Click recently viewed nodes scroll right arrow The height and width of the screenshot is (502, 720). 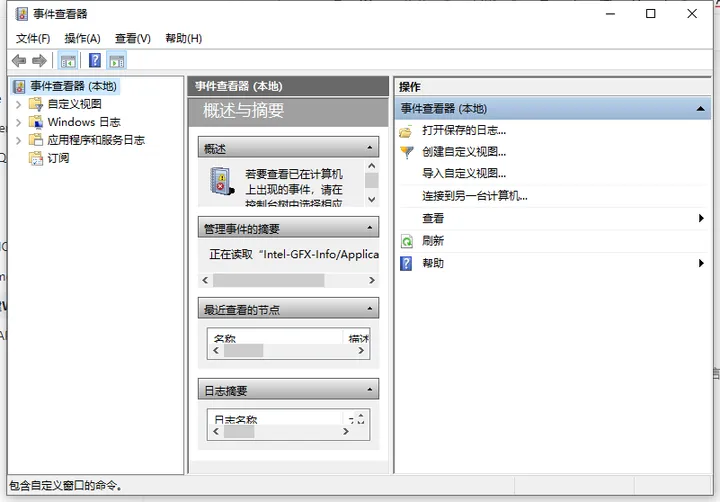coord(361,350)
